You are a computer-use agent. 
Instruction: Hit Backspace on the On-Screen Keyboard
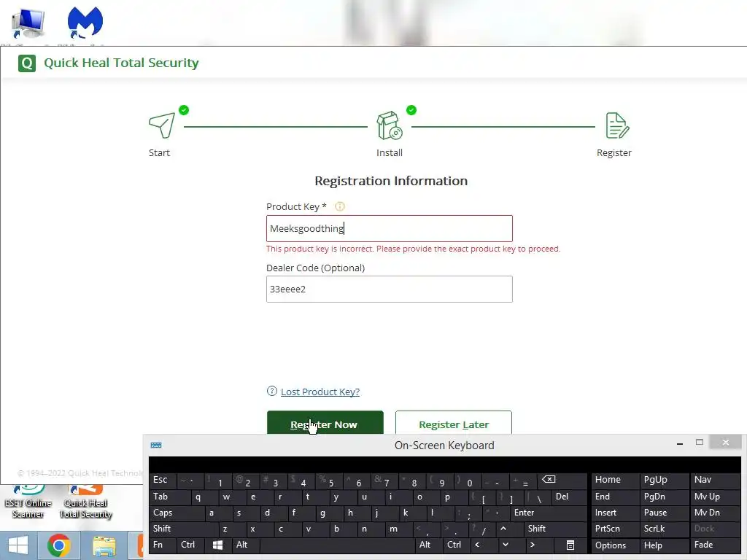pos(562,481)
